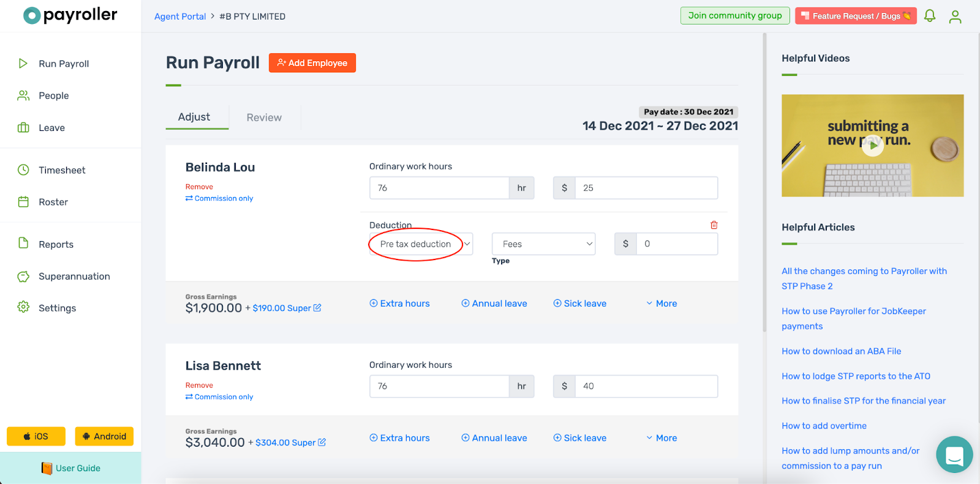Open the User Guide
This screenshot has width=980, height=484.
70,468
